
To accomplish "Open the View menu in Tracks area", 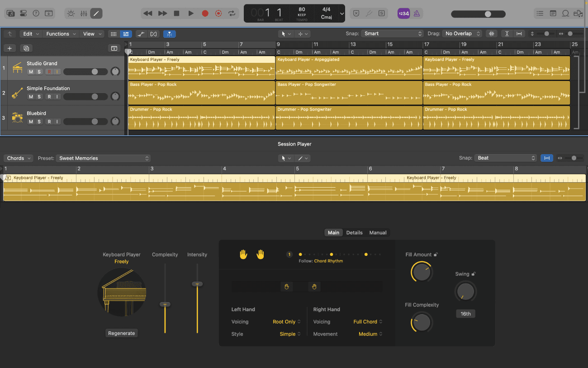I will (92, 34).
